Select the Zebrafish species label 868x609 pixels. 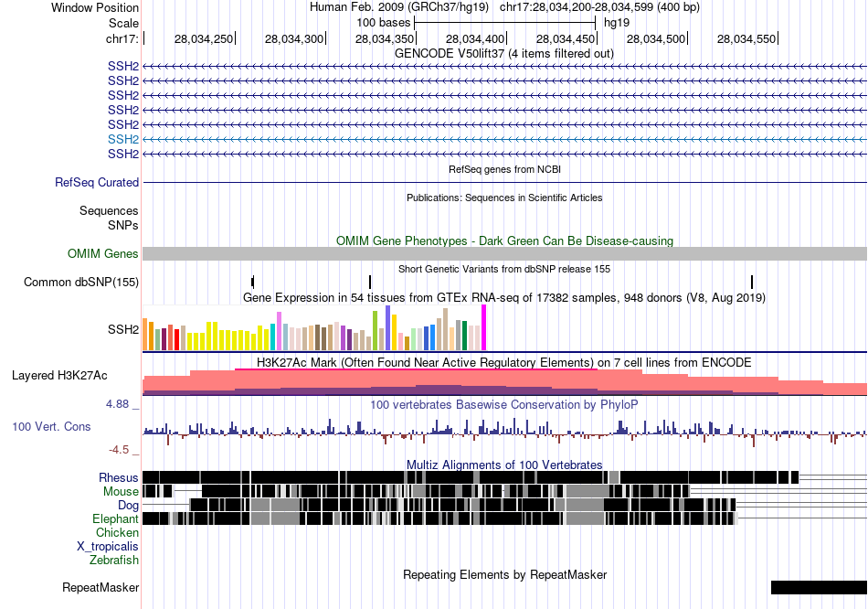tap(114, 560)
